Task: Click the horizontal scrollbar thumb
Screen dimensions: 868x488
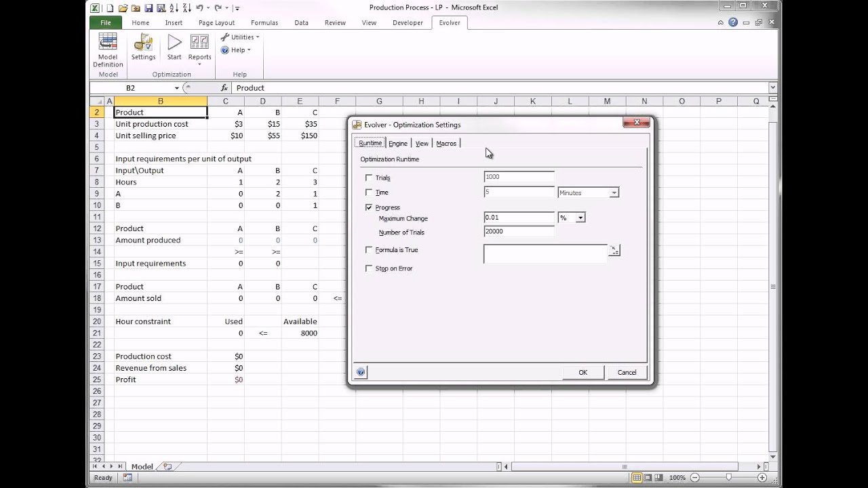Action: 624,466
